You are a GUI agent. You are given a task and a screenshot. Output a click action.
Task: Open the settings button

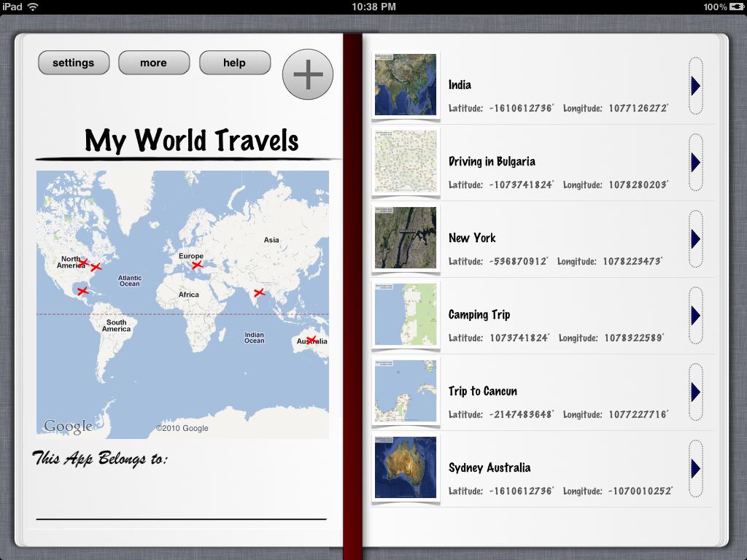(74, 63)
